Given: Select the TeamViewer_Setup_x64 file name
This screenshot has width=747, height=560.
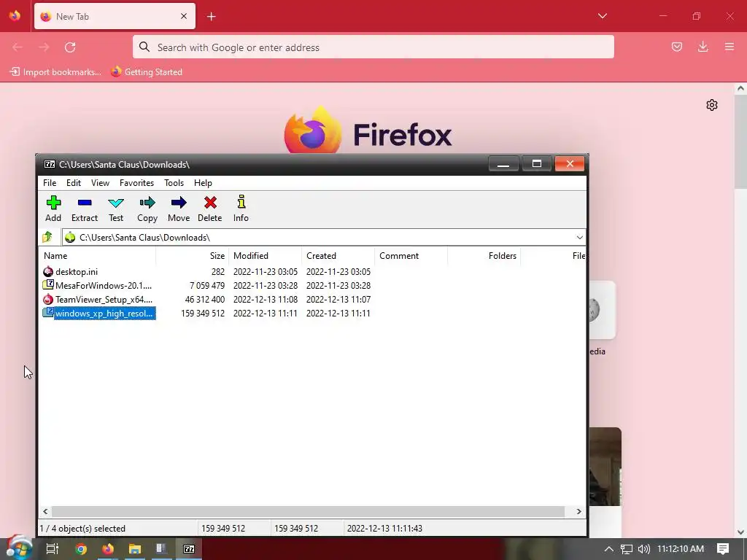Looking at the screenshot, I should [104, 300].
